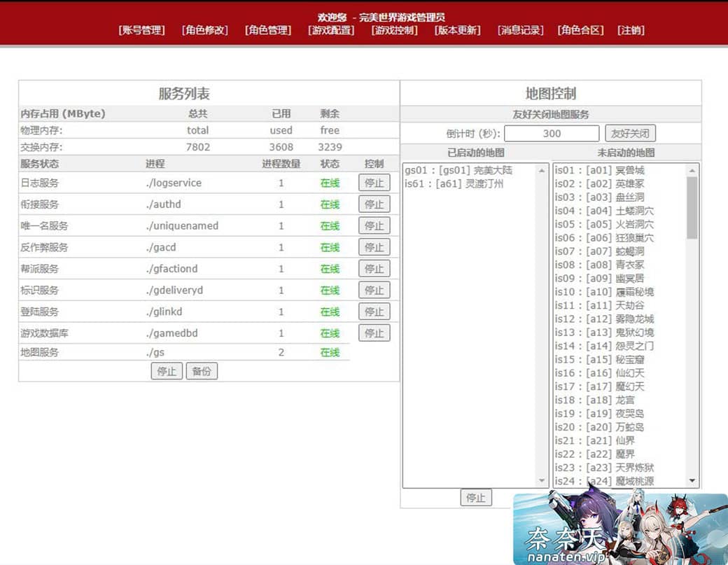Select is22 魔界 map entry
The height and width of the screenshot is (565, 728).
(619, 454)
